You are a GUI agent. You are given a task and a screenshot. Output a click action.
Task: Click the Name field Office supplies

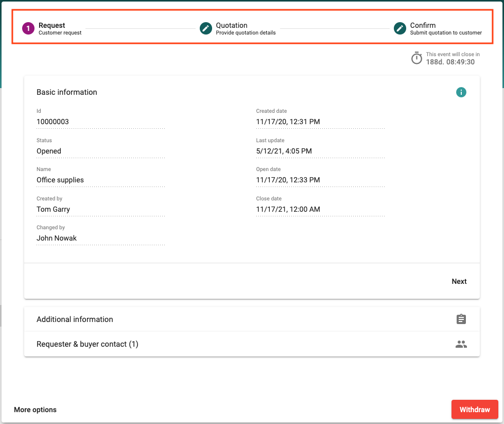pyautogui.click(x=60, y=180)
